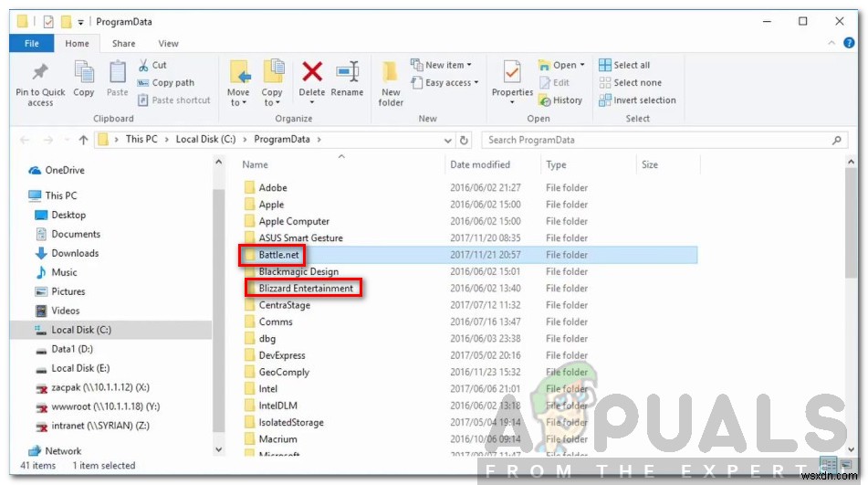Click the navigation pane scroll down arrow
Image resolution: width=868 pixels, height=485 pixels.
coord(218,450)
